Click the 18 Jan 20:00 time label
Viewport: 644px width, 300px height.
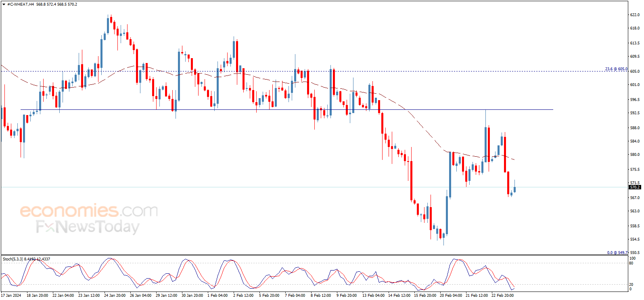37,296
